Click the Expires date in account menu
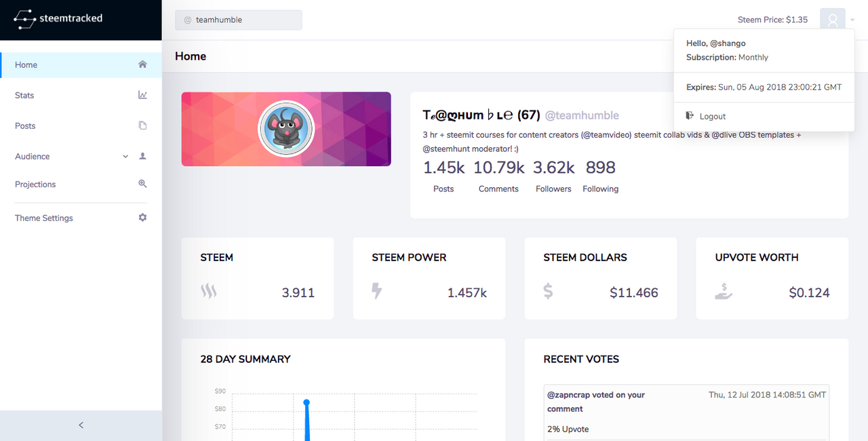The height and width of the screenshot is (441, 868). tap(764, 88)
